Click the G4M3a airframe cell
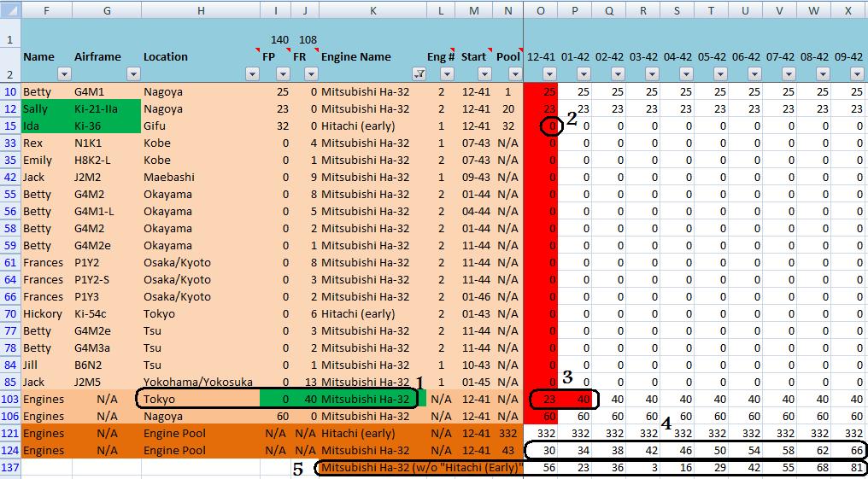 [107, 348]
